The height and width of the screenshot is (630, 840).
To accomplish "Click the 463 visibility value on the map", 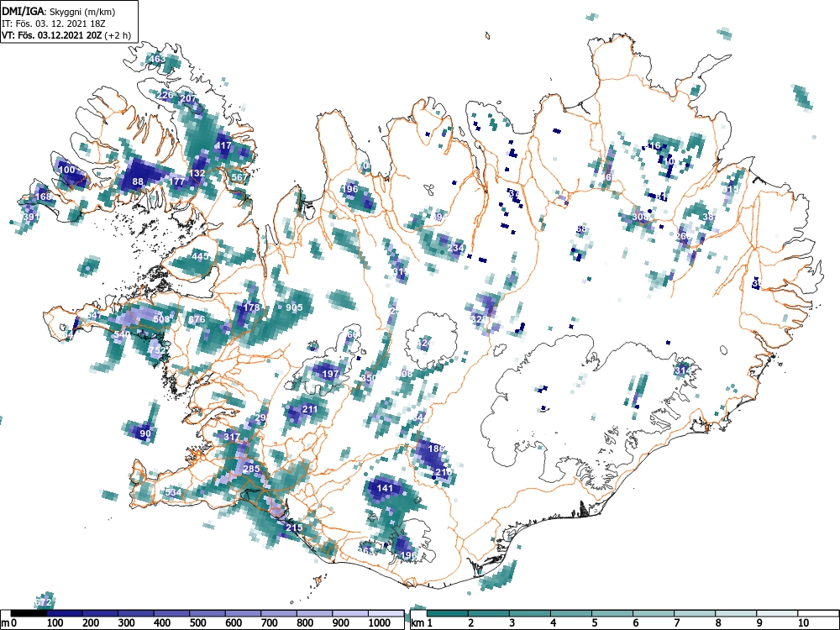I will click(x=158, y=59).
